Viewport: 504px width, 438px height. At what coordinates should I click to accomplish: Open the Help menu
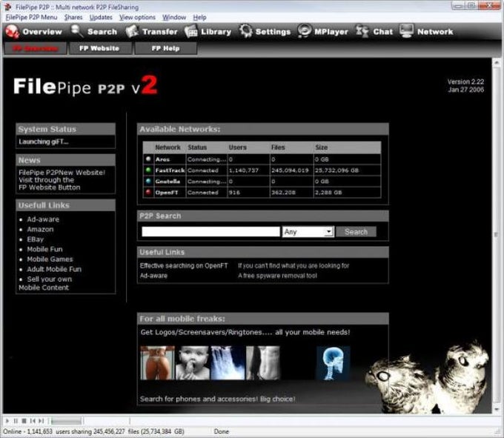[x=199, y=17]
